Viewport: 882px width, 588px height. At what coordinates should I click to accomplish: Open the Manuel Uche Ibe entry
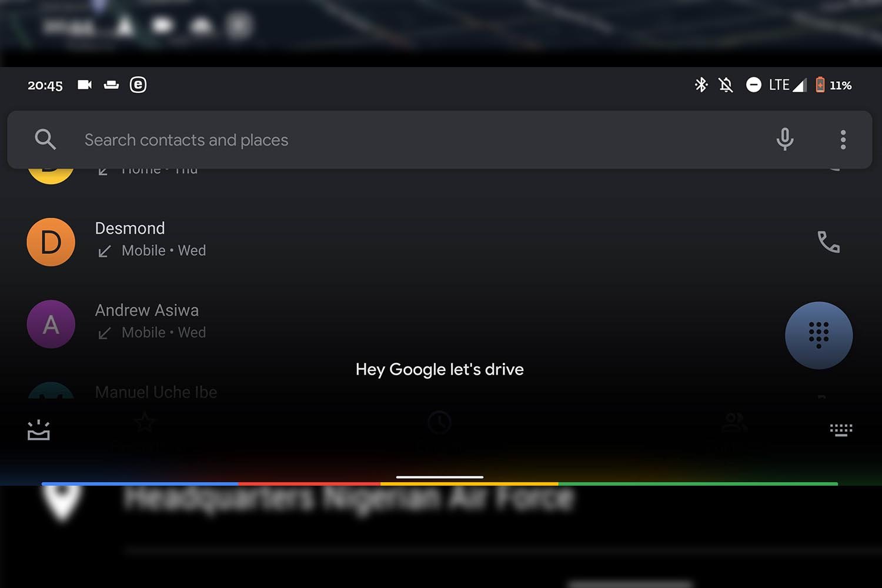tap(156, 392)
